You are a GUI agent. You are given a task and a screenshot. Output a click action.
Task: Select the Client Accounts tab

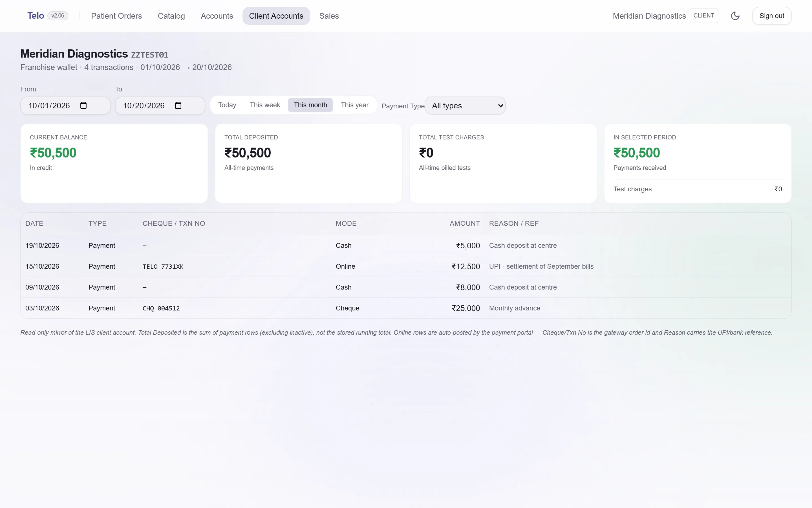point(276,16)
